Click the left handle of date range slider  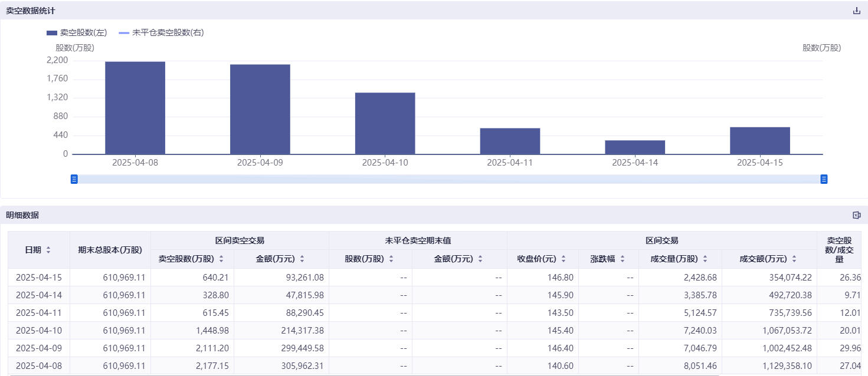coord(74,179)
